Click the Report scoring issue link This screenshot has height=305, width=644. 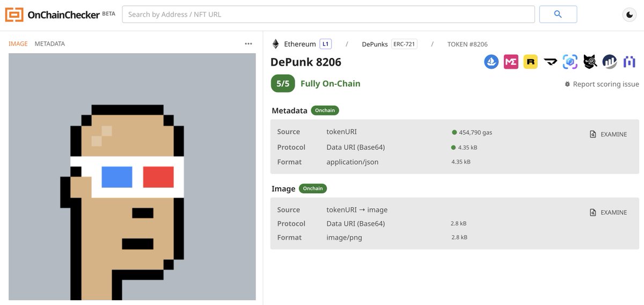point(606,84)
